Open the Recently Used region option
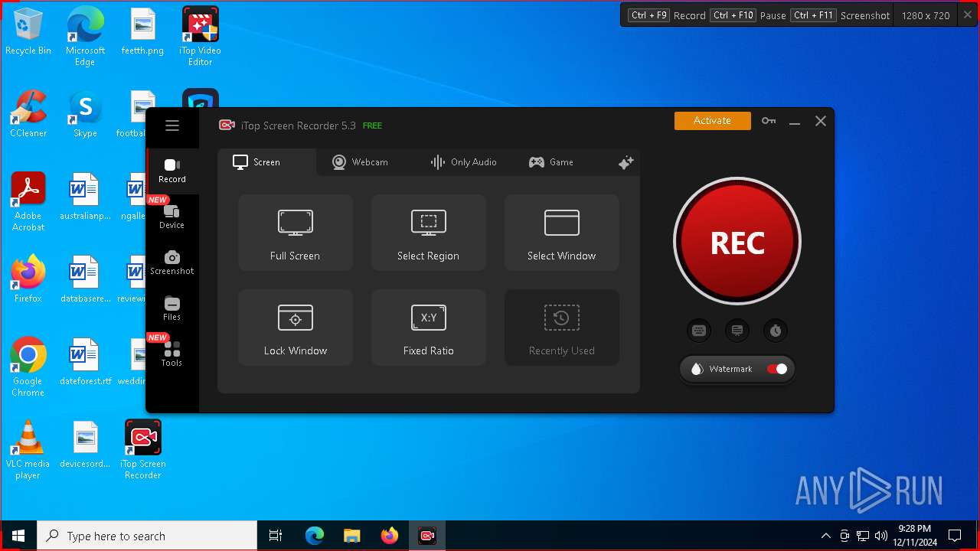 [x=561, y=328]
